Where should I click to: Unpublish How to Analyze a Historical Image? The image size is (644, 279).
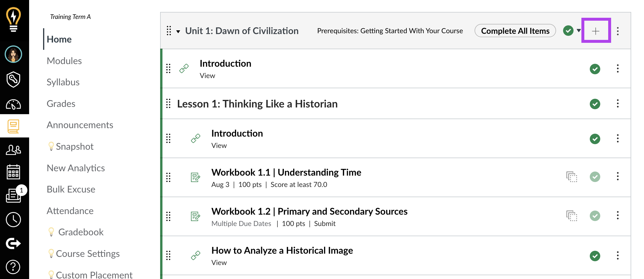click(595, 256)
